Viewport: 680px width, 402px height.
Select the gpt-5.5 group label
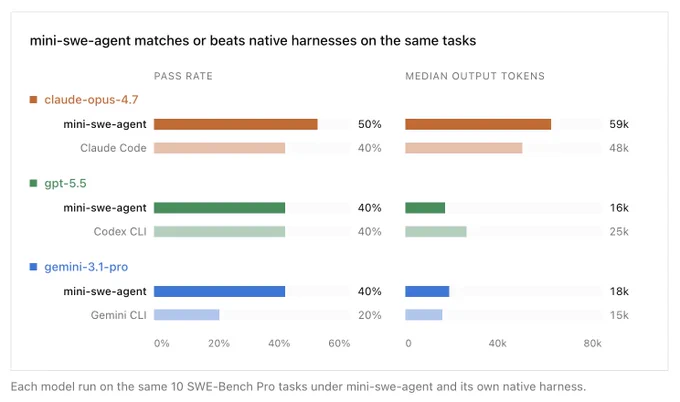[x=65, y=183]
